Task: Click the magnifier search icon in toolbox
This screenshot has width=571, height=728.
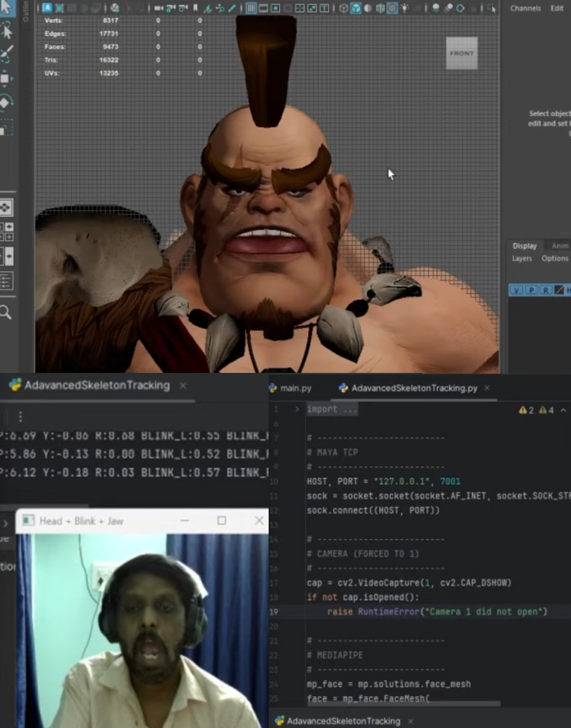Action: coord(6,312)
